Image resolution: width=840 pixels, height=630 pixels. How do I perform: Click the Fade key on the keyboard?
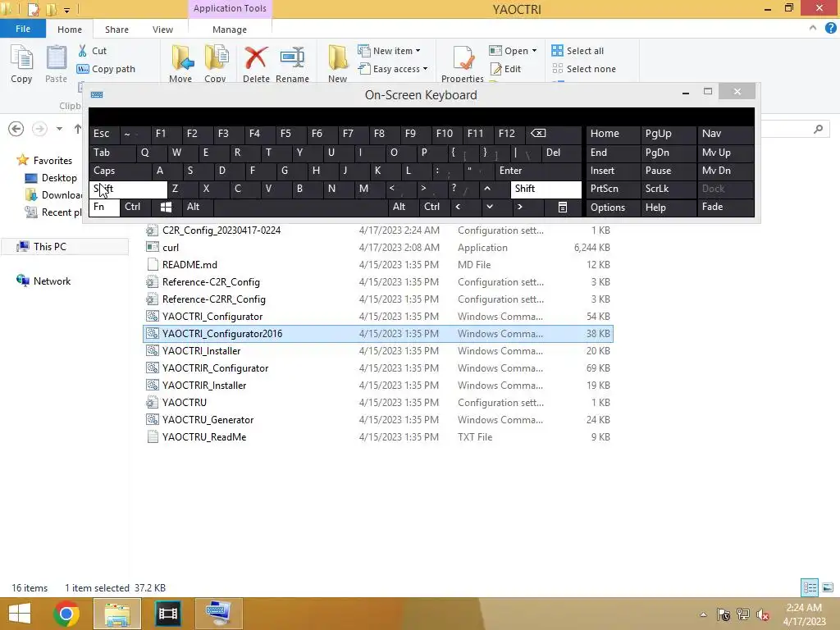click(725, 207)
